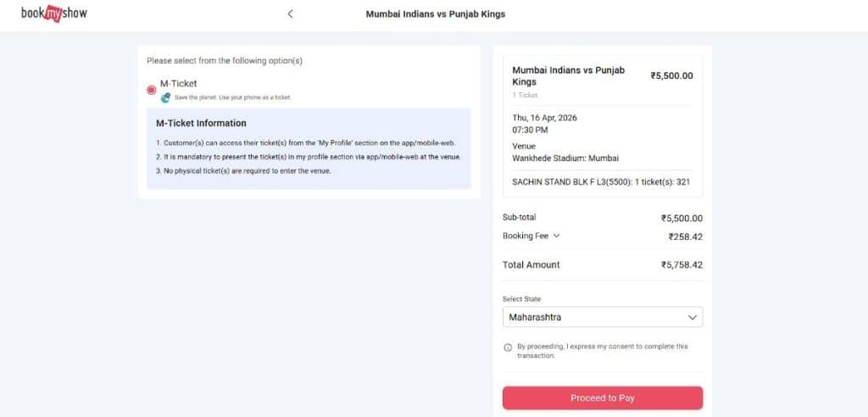Click the green save-the-planet icon

coord(166,97)
